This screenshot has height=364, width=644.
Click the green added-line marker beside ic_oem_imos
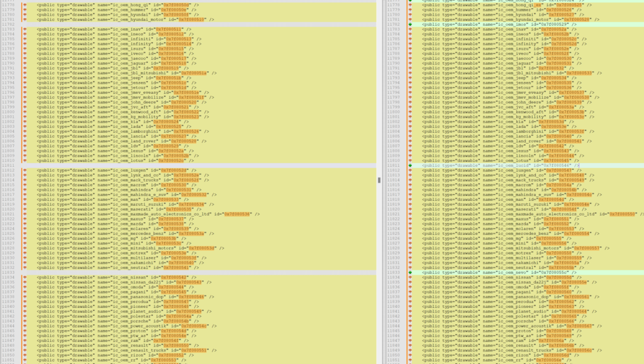(x=410, y=25)
